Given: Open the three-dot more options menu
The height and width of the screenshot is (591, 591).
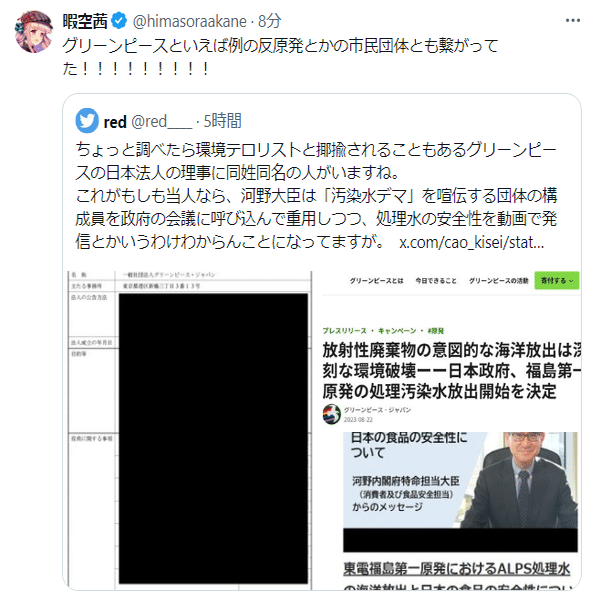Looking at the screenshot, I should coord(573,20).
